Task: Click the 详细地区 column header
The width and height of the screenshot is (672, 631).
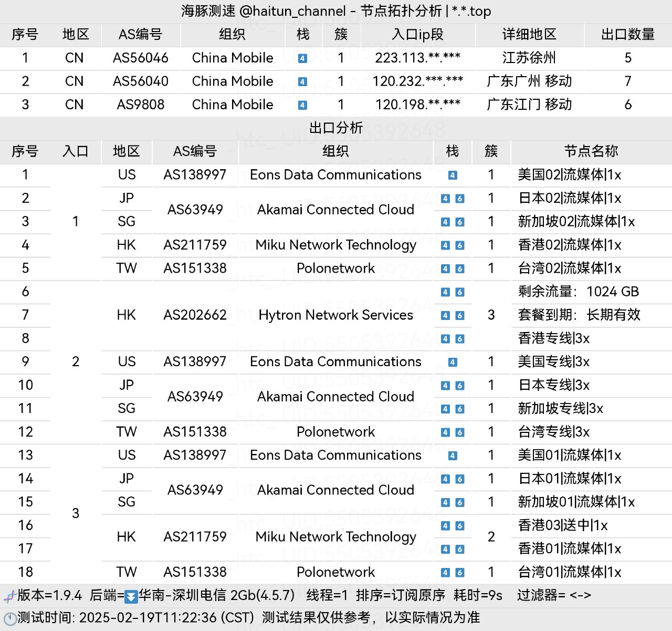Action: point(529,35)
